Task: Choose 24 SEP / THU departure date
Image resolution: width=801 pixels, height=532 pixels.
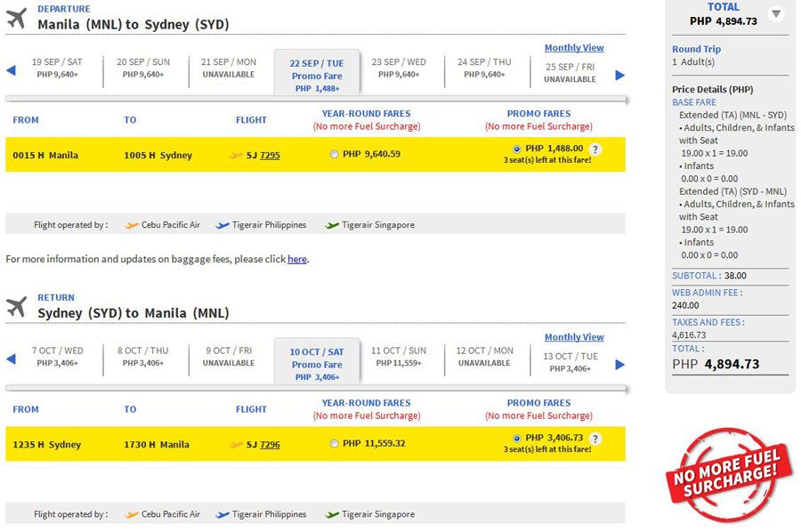Action: pyautogui.click(x=484, y=68)
